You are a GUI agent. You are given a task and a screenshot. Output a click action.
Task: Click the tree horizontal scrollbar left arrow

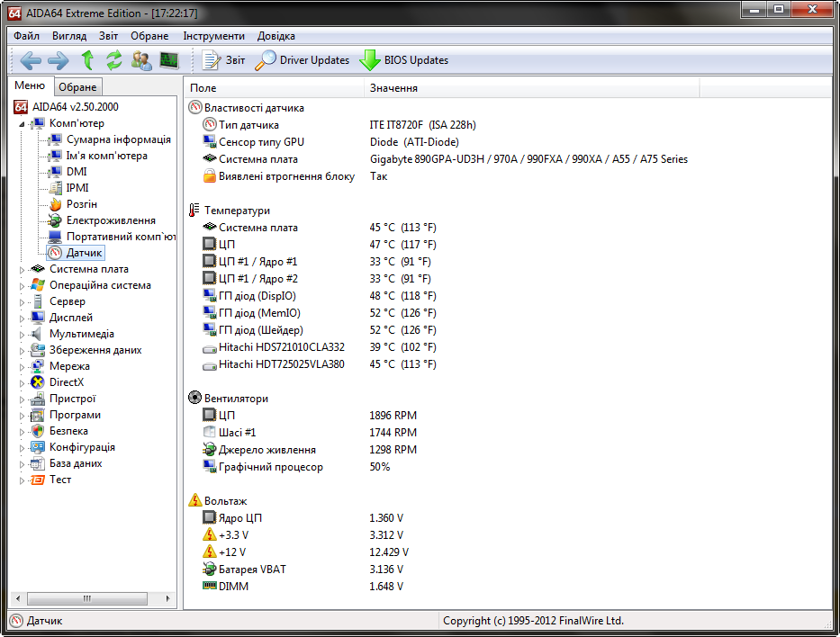[18, 598]
